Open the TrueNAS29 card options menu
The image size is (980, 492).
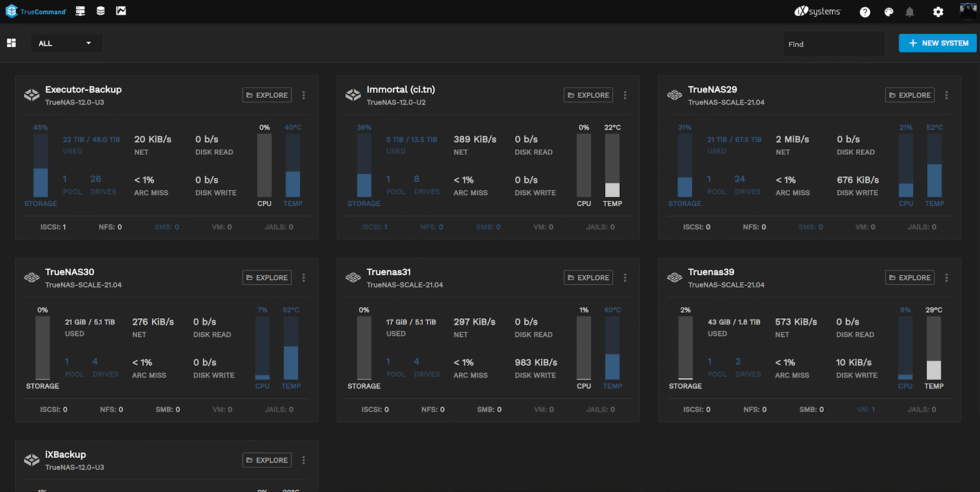[x=946, y=95]
